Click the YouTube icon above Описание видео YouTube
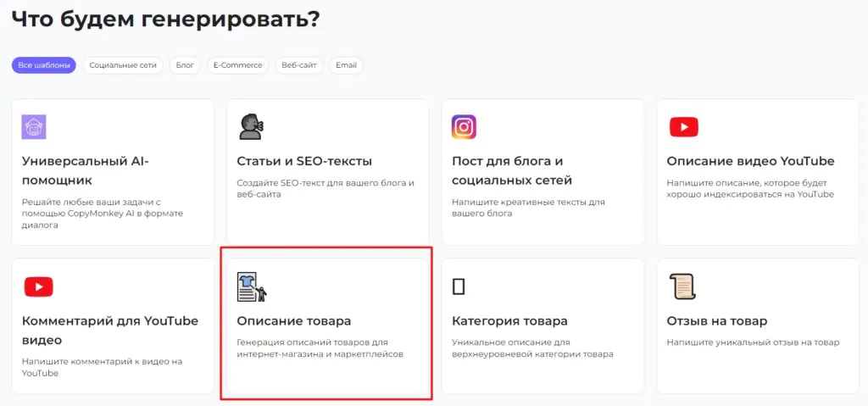Screen dimensions: 868x406 684,127
